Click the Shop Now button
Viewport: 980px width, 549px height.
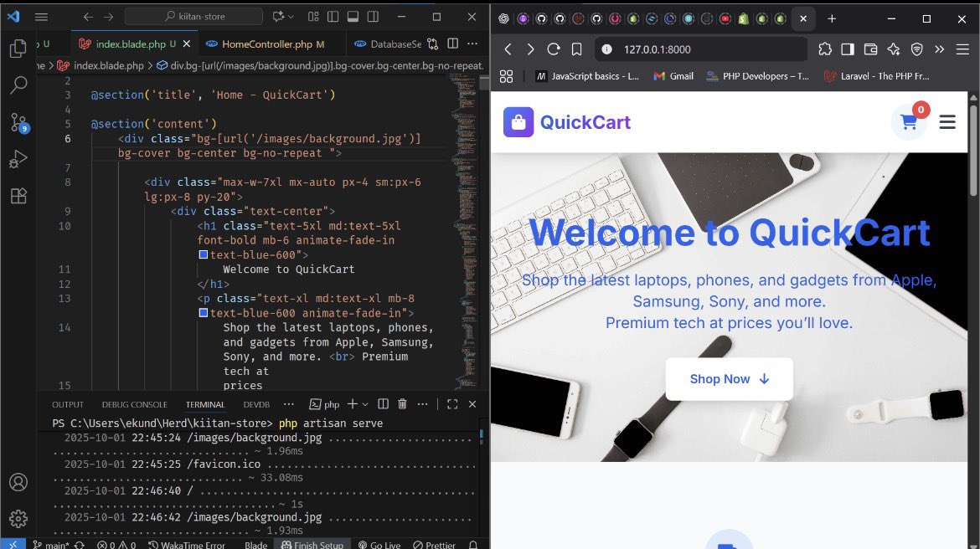coord(730,379)
